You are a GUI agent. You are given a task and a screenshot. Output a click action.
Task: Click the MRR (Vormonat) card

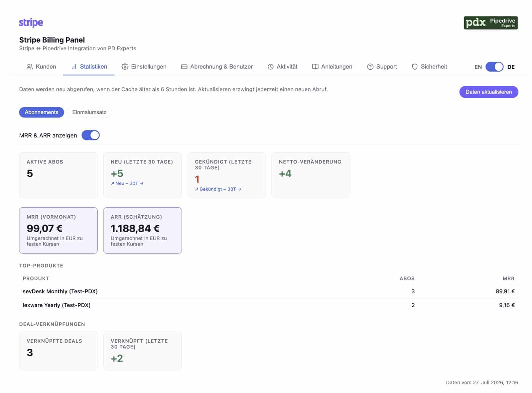point(59,230)
